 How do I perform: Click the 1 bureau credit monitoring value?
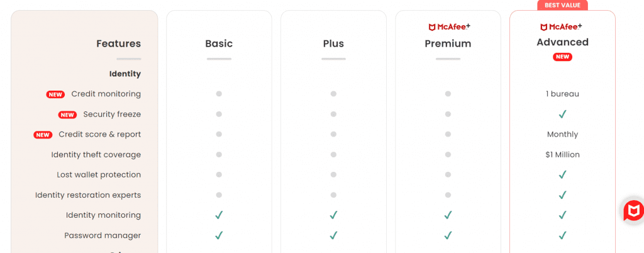562,94
